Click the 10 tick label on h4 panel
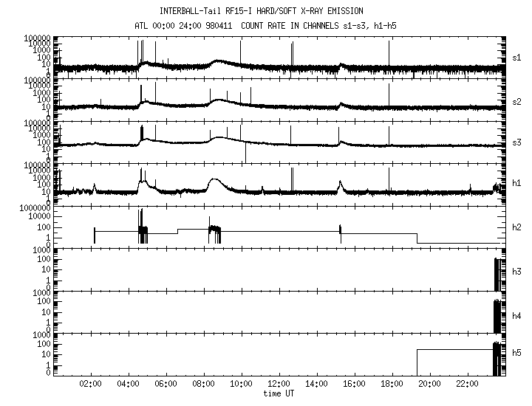532x406 pixels. 46,312
